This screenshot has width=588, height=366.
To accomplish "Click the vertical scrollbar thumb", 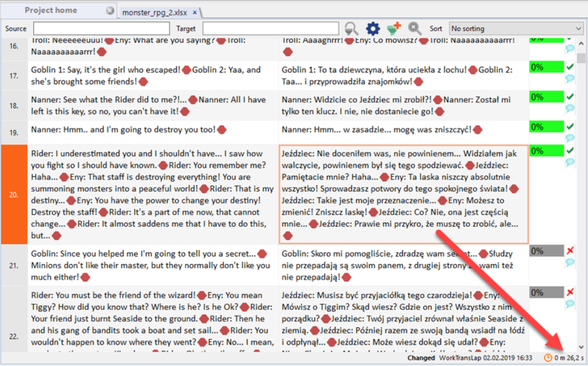I will pos(581,58).
